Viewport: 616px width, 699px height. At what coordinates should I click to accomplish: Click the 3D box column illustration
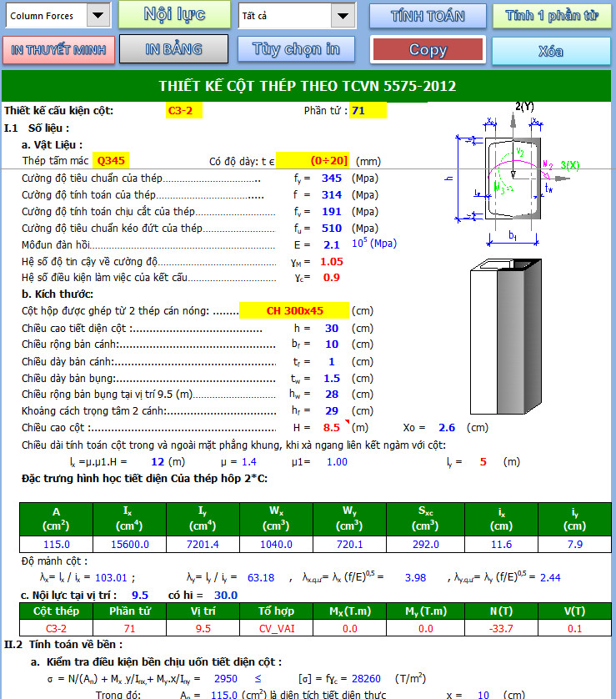[x=506, y=336]
